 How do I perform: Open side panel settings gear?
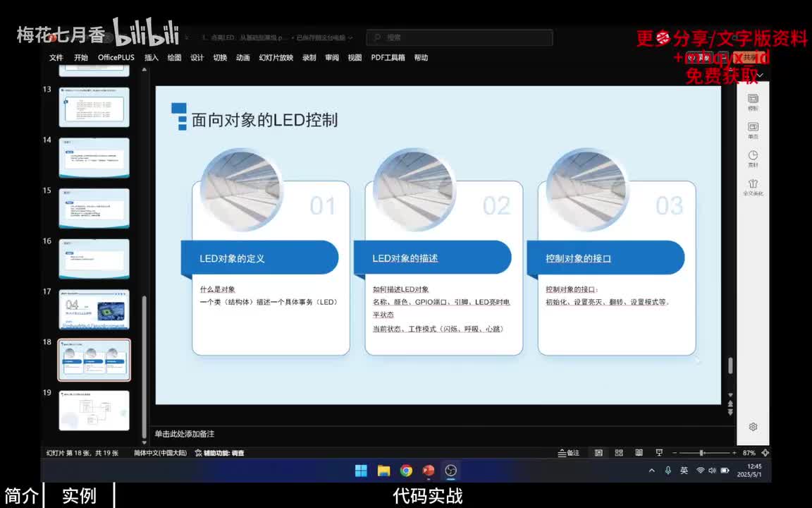753,427
